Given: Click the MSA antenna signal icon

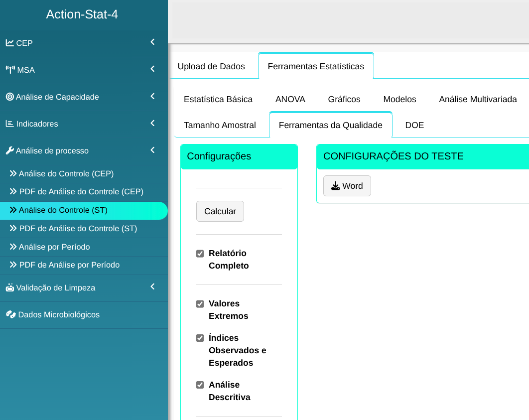Looking at the screenshot, I should coord(10,70).
